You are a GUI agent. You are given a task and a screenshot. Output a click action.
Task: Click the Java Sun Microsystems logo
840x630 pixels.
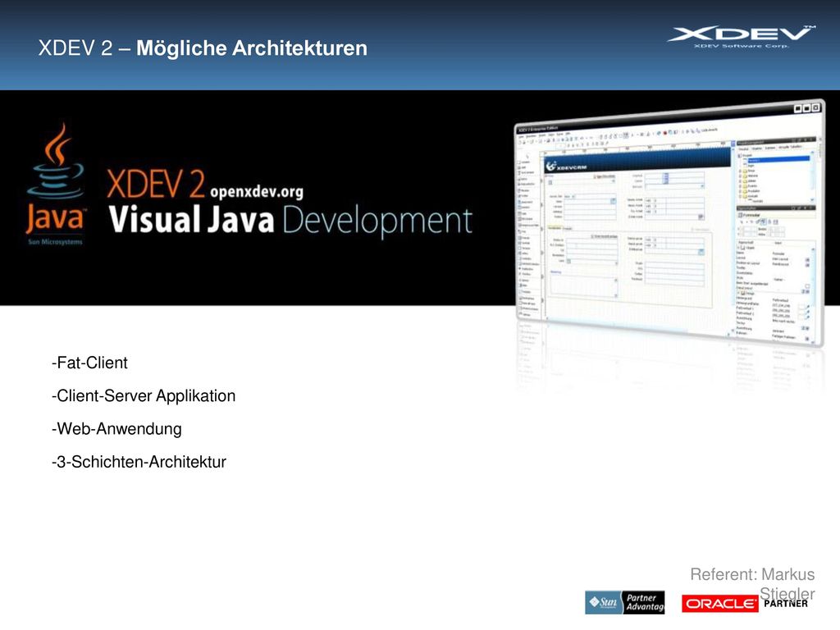[x=56, y=185]
